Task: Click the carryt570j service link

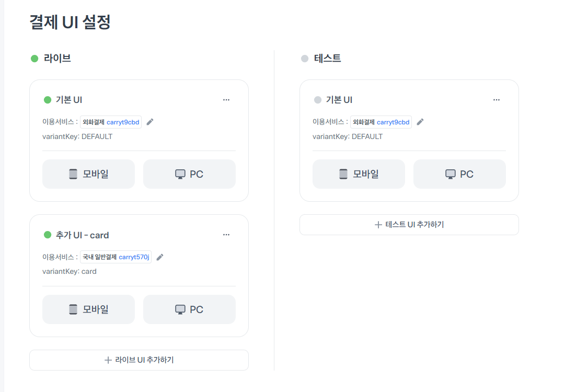Action: pos(134,257)
